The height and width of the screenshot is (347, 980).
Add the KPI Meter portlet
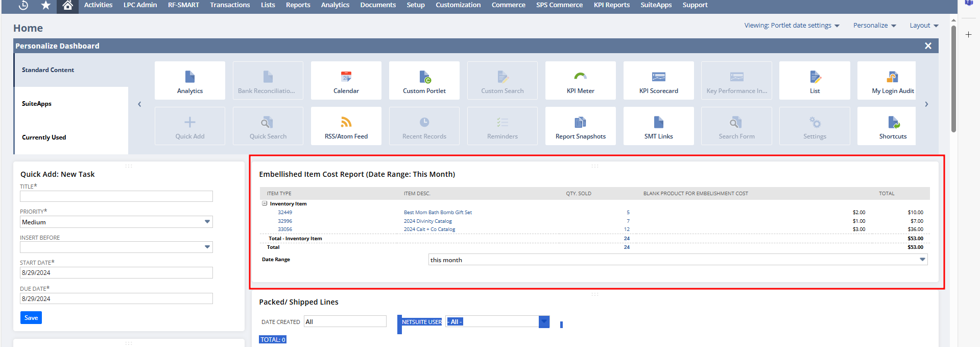pyautogui.click(x=580, y=81)
